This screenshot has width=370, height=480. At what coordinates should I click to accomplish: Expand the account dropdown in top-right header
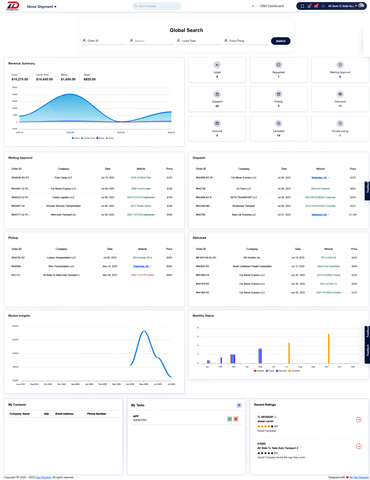click(x=342, y=6)
